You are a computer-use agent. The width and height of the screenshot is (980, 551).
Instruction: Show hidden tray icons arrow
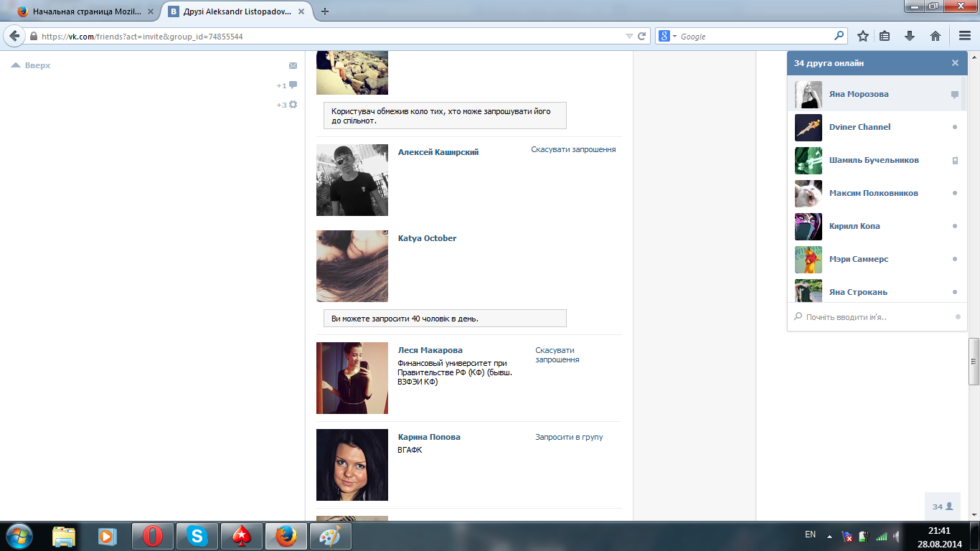[829, 536]
